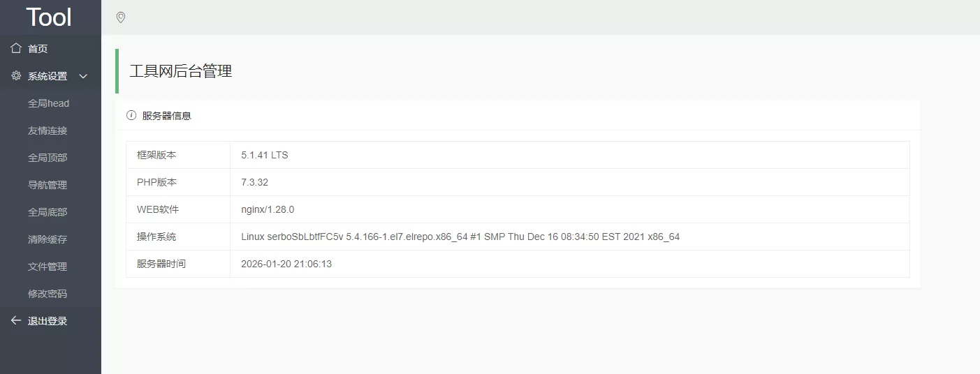Select 全局顶部 from the sidebar
The image size is (980, 374).
47,158
